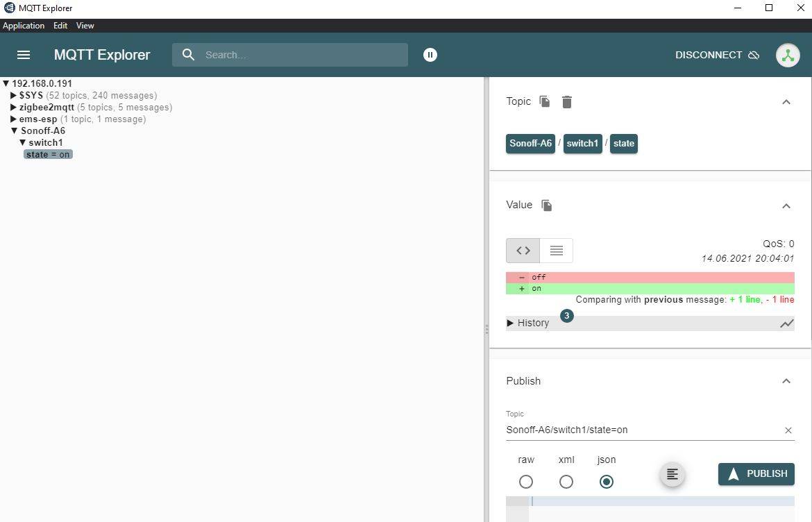Expand the $SYS topic tree

point(13,95)
